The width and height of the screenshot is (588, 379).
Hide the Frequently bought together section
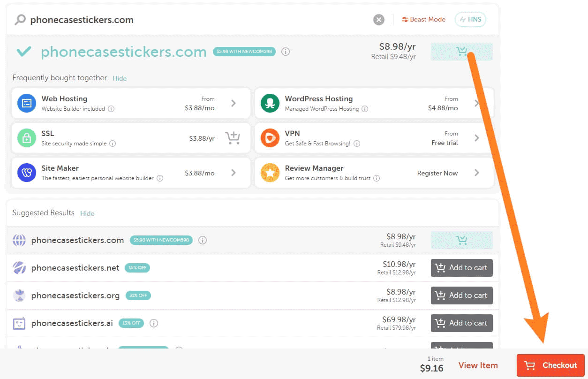click(120, 78)
